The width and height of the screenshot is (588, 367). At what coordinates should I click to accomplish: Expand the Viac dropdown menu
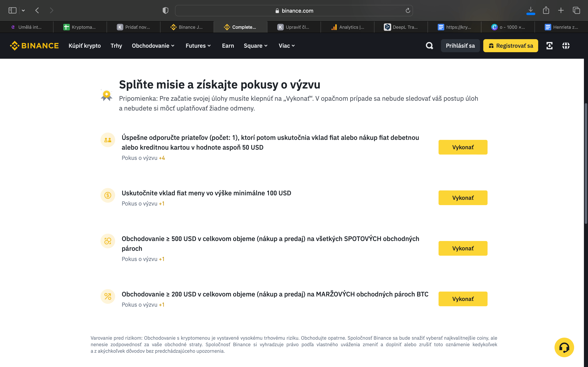pos(287,46)
